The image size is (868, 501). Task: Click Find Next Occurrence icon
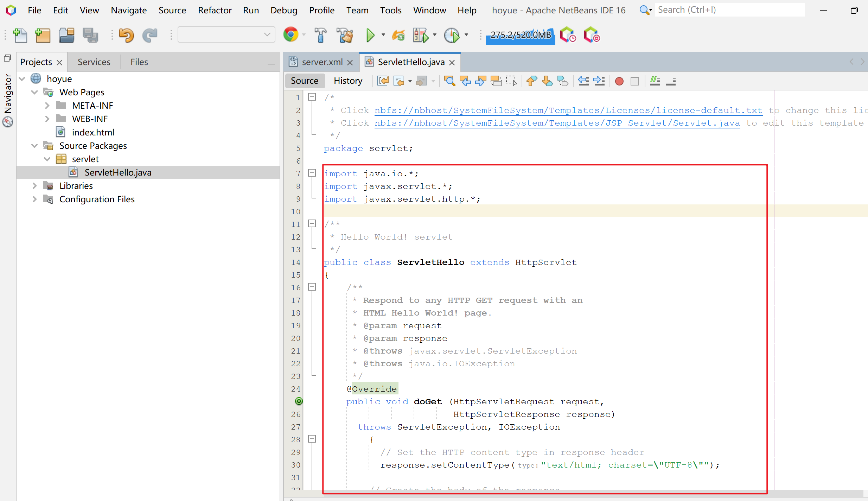pos(480,81)
